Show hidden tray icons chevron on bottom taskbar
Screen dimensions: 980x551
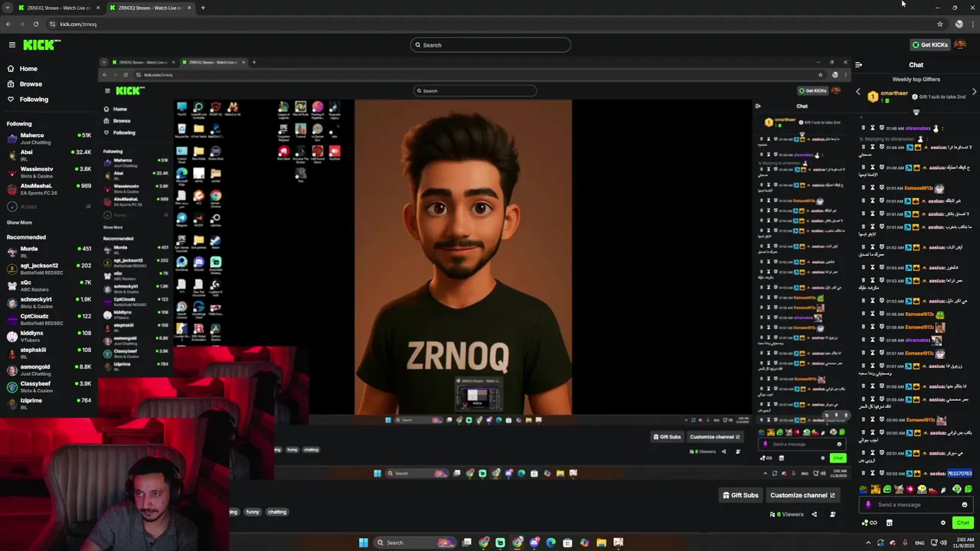pos(868,543)
